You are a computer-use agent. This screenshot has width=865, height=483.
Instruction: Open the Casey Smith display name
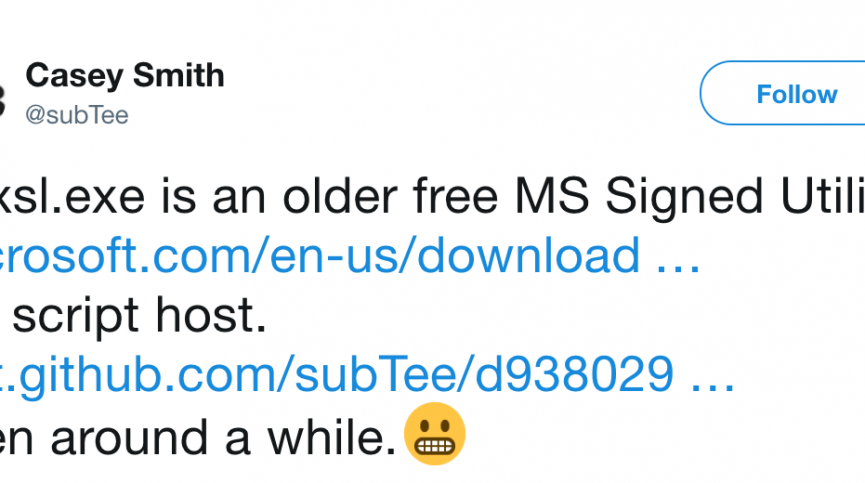pos(124,75)
